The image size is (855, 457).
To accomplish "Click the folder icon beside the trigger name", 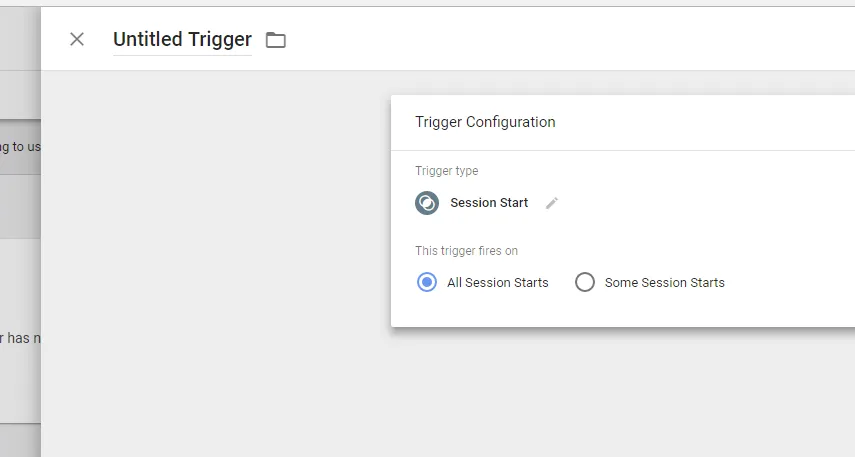I will [275, 40].
